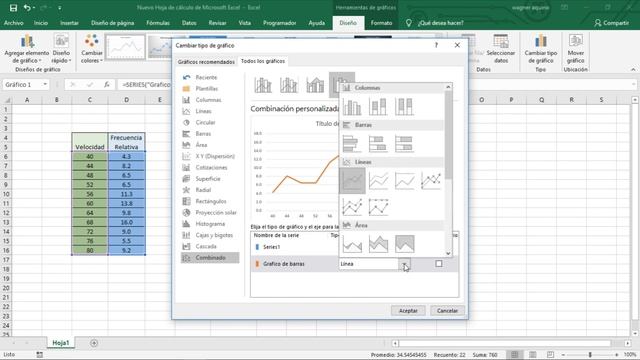Choose the basic area chart subtype

coord(352,244)
